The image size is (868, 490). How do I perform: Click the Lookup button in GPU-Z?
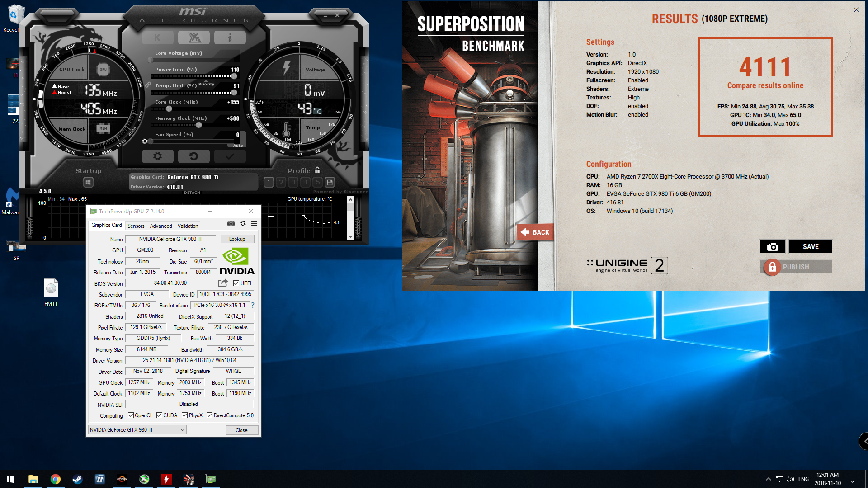[237, 240]
